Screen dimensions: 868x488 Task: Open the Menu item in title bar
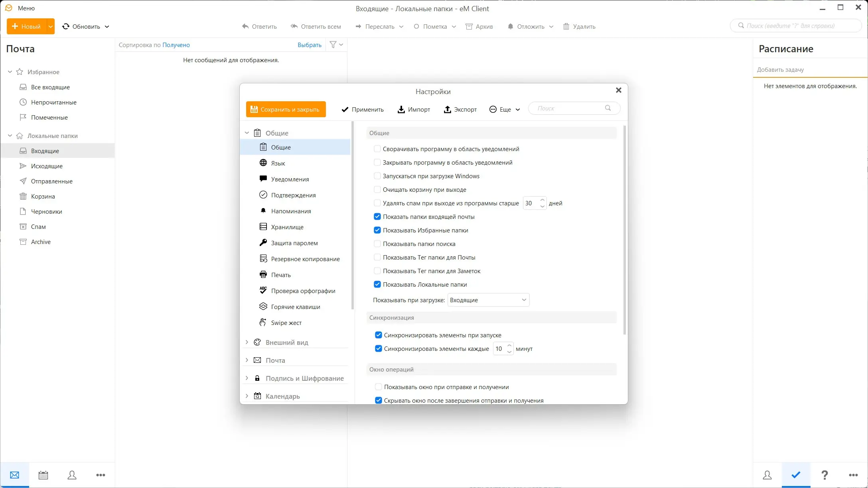click(x=26, y=8)
